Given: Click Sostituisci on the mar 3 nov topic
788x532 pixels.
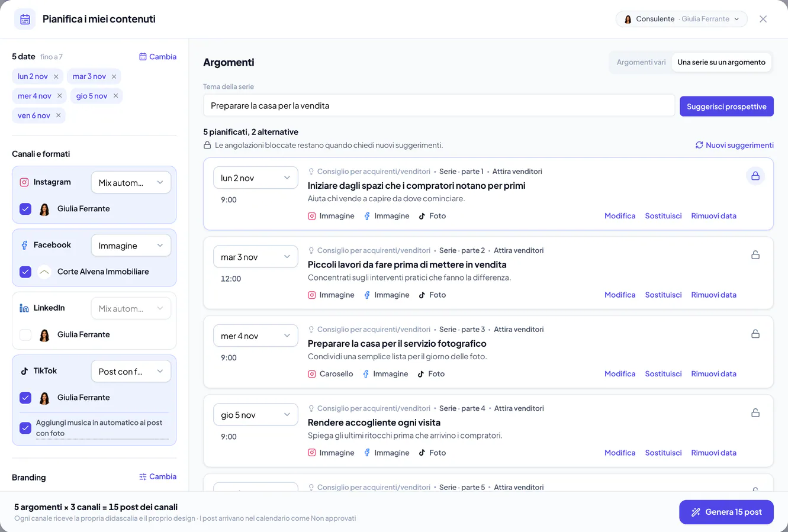Looking at the screenshot, I should 663,295.
